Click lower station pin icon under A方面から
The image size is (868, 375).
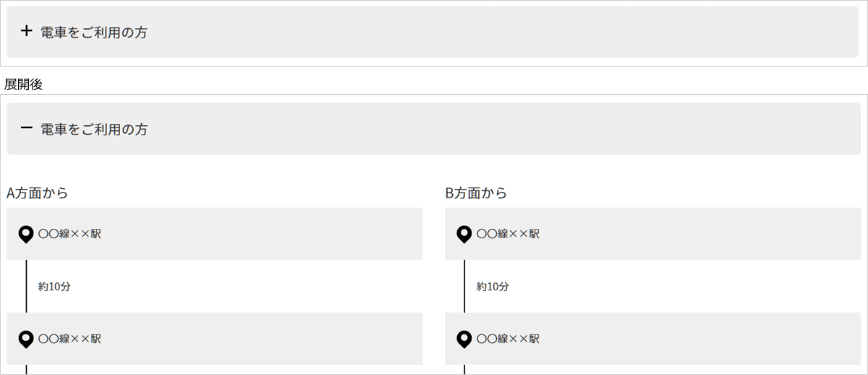coord(26,338)
